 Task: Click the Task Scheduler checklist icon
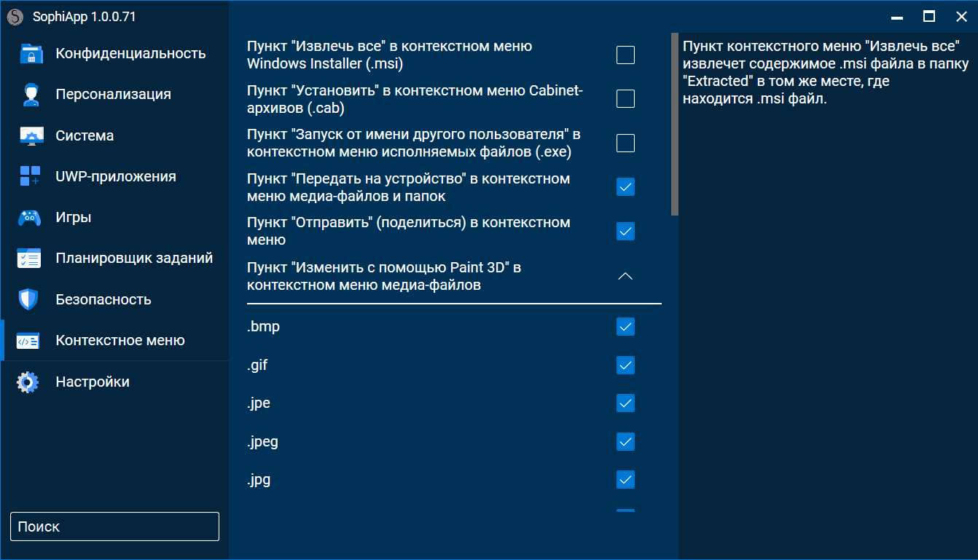point(29,259)
